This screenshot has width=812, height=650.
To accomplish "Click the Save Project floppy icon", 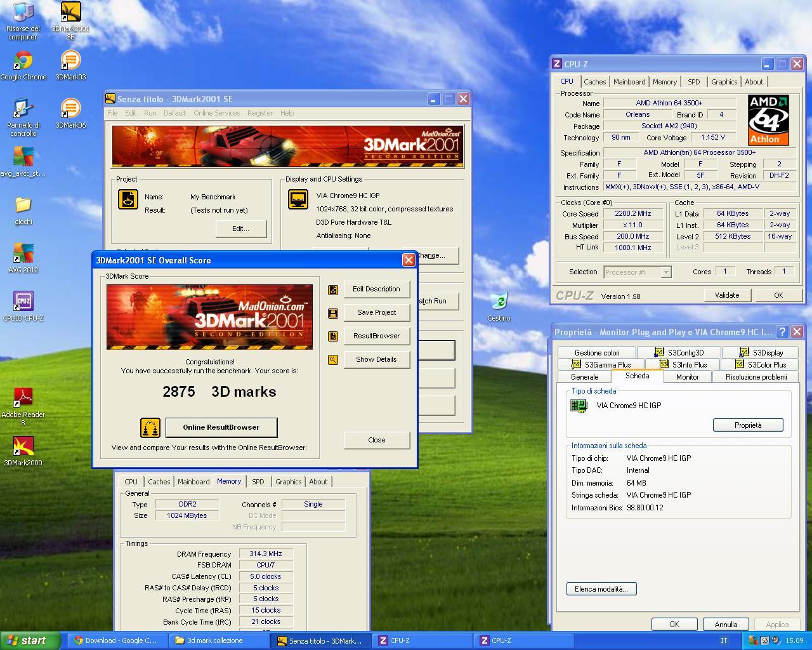I will [333, 313].
